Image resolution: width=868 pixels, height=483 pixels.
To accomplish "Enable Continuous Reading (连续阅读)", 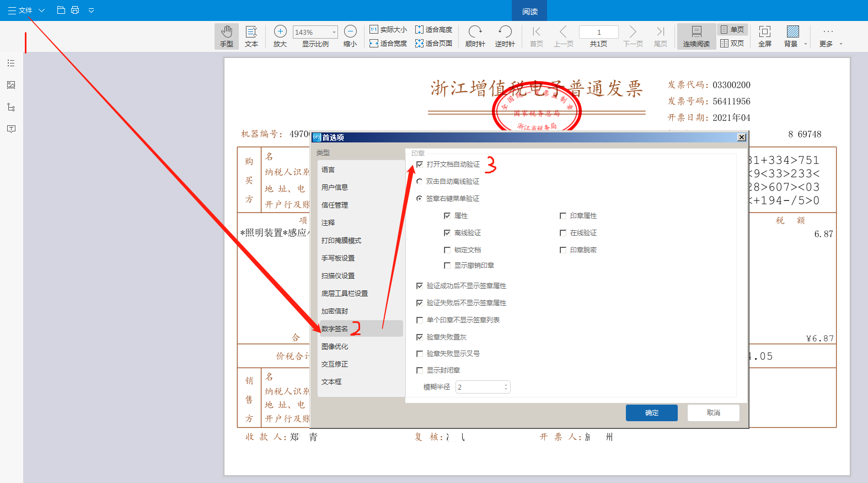I will coord(696,36).
